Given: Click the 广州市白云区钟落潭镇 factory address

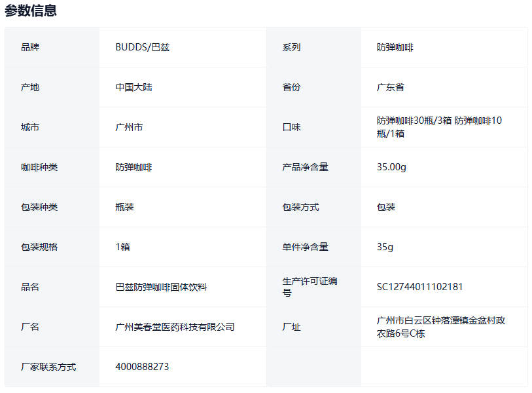Looking at the screenshot, I should [x=441, y=327].
